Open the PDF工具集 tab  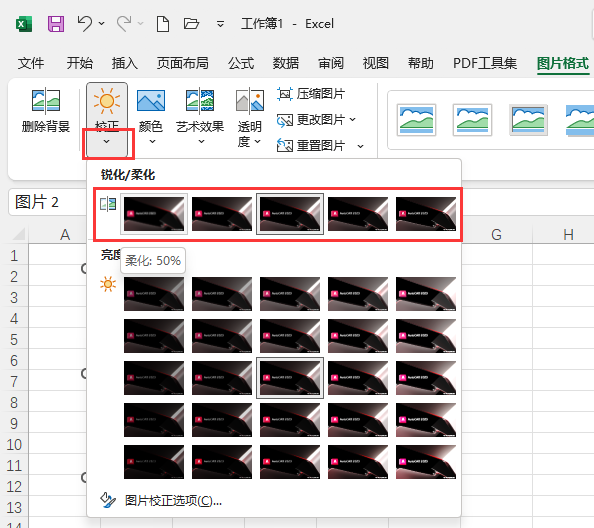(485, 63)
